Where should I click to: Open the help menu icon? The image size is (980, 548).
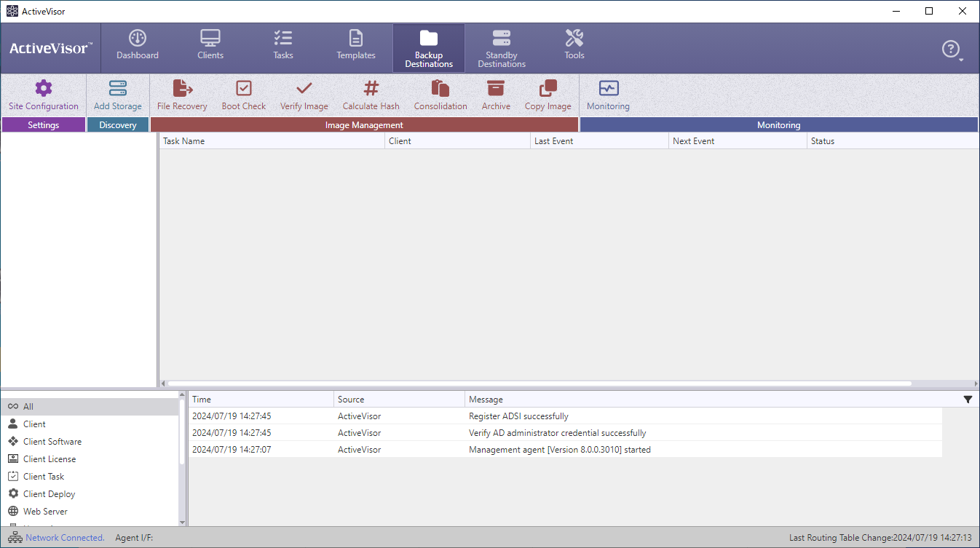[952, 49]
